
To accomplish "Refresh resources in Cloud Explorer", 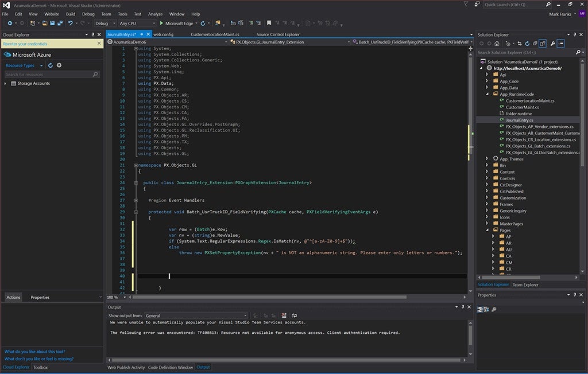I will click(51, 65).
